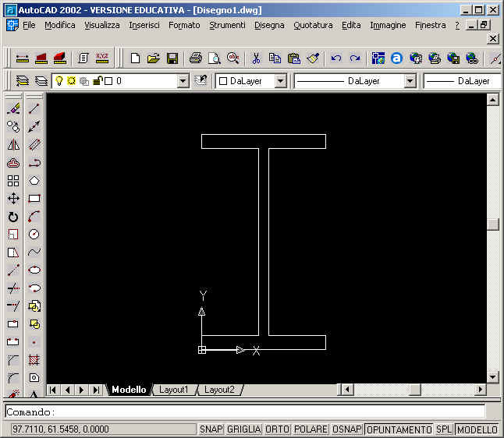Toggle GRIGLIA grid display
Screen dimensions: 504x438
(244, 429)
